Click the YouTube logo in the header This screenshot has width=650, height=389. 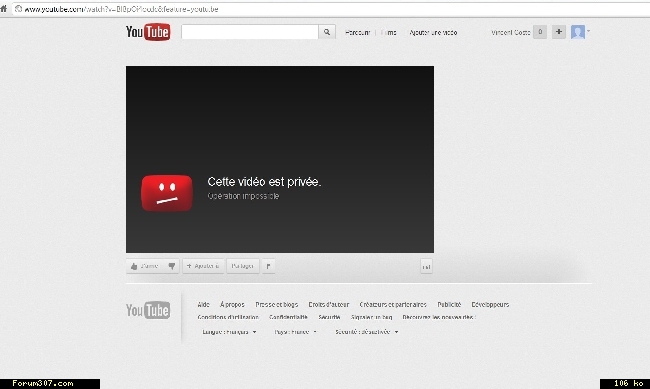148,32
